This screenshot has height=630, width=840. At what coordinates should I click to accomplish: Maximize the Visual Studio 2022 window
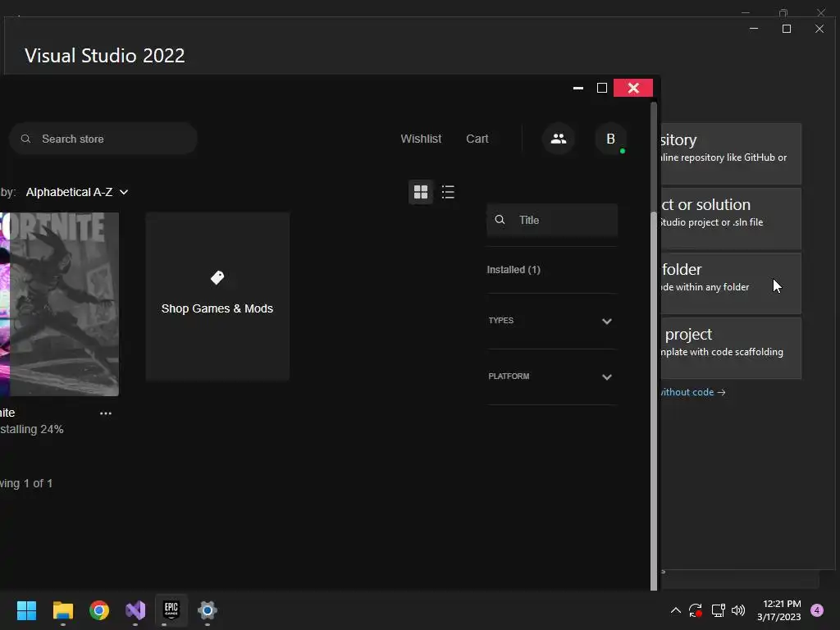(787, 29)
